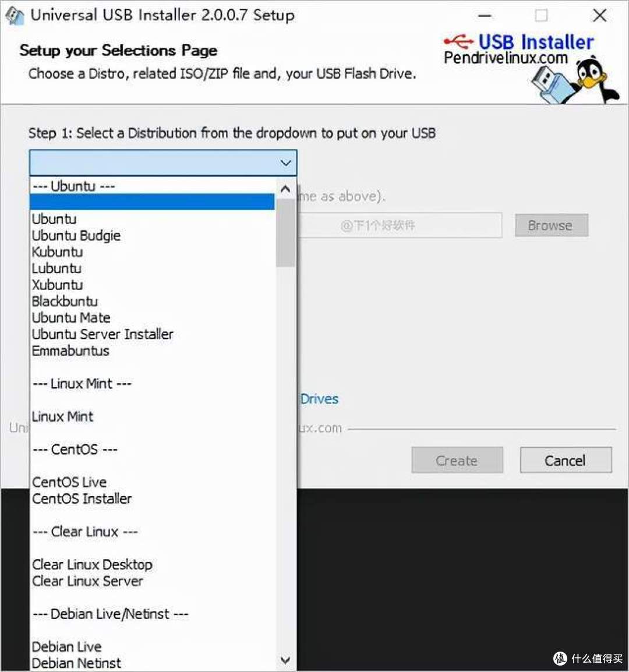Click the list scroll-down arrow
Viewport: 629px width, 672px height.
(x=285, y=660)
